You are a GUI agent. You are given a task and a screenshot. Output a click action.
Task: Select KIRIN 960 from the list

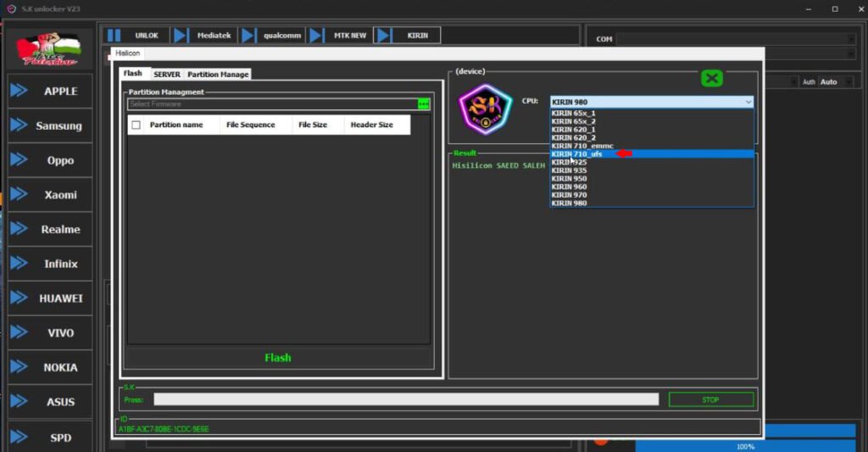[652, 187]
